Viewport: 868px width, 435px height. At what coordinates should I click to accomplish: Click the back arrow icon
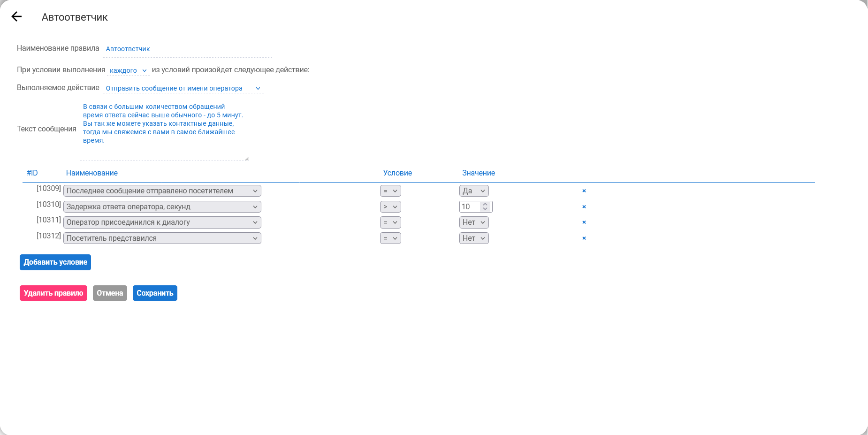(x=17, y=17)
